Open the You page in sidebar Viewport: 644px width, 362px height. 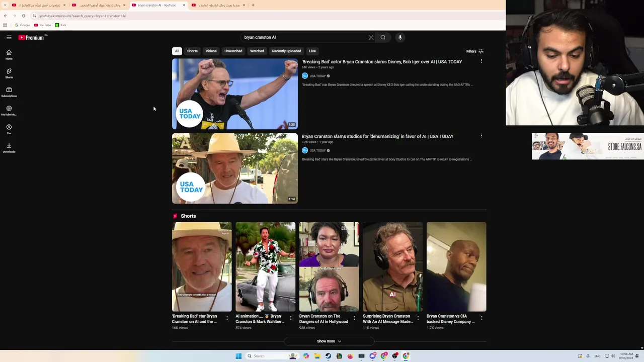click(9, 129)
